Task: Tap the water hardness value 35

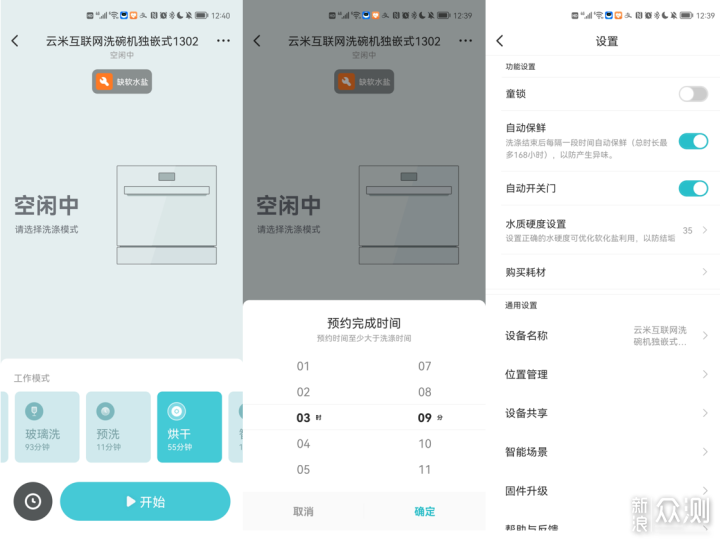Action: [687, 231]
